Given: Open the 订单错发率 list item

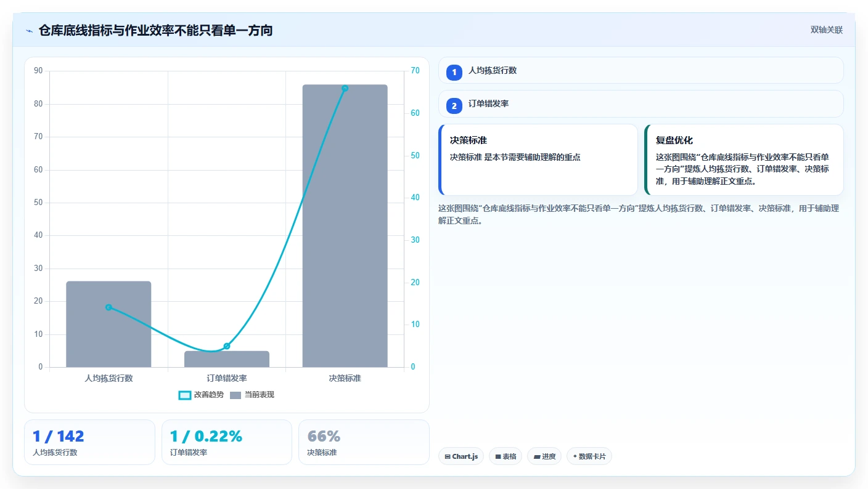Looking at the screenshot, I should click(x=641, y=104).
